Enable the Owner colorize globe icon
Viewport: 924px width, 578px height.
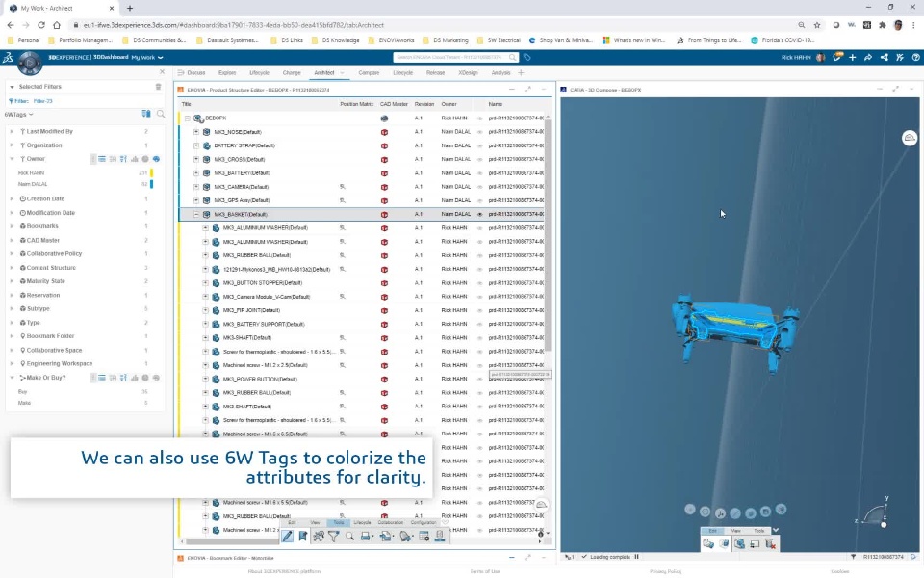pos(156,159)
